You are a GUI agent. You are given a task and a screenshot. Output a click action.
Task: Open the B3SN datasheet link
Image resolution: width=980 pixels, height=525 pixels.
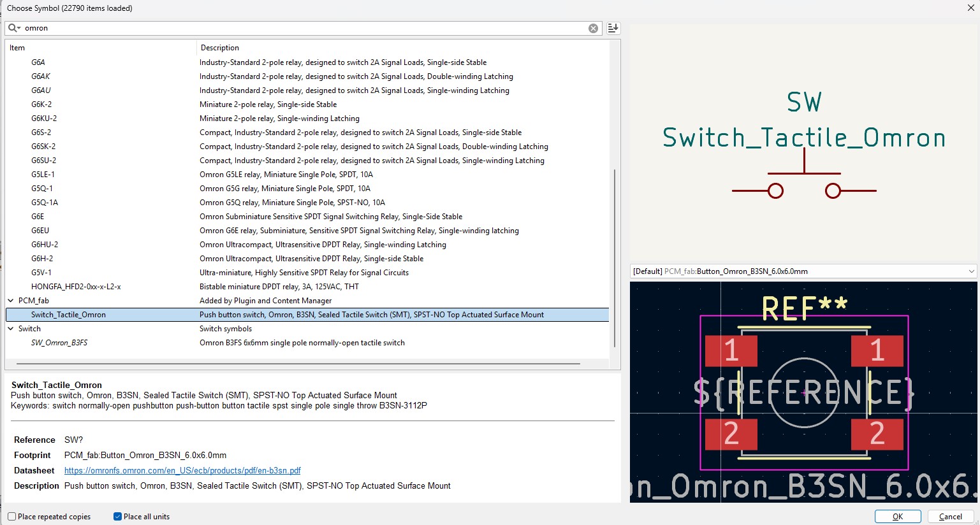pos(182,471)
